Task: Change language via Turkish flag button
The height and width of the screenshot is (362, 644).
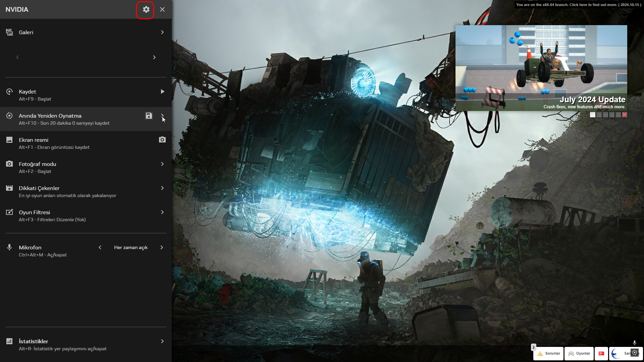Action: pyautogui.click(x=601, y=354)
